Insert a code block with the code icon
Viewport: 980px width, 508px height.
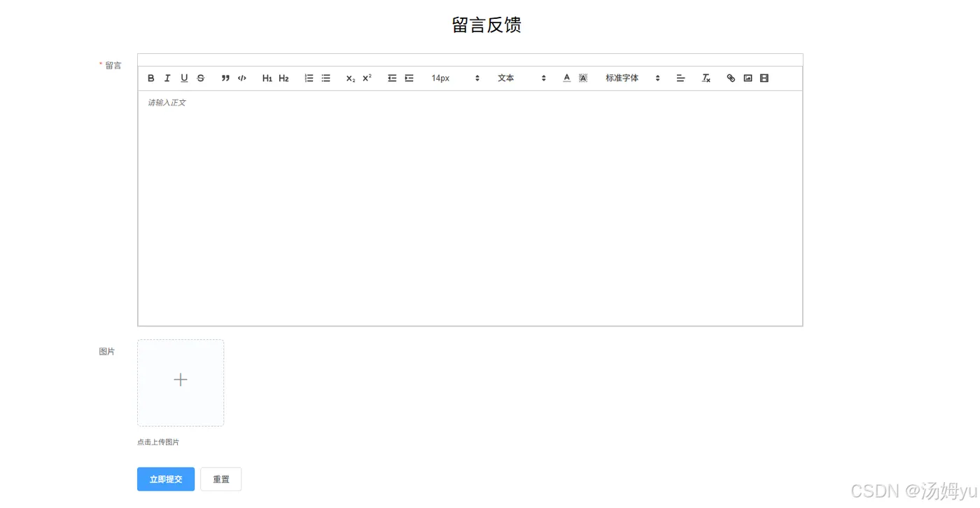coord(242,78)
